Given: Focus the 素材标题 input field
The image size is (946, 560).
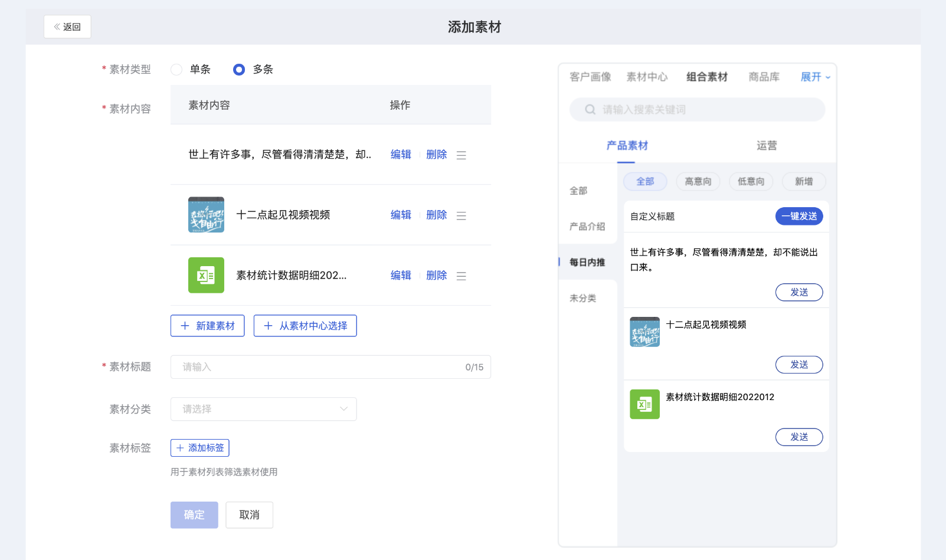Looking at the screenshot, I should 330,367.
